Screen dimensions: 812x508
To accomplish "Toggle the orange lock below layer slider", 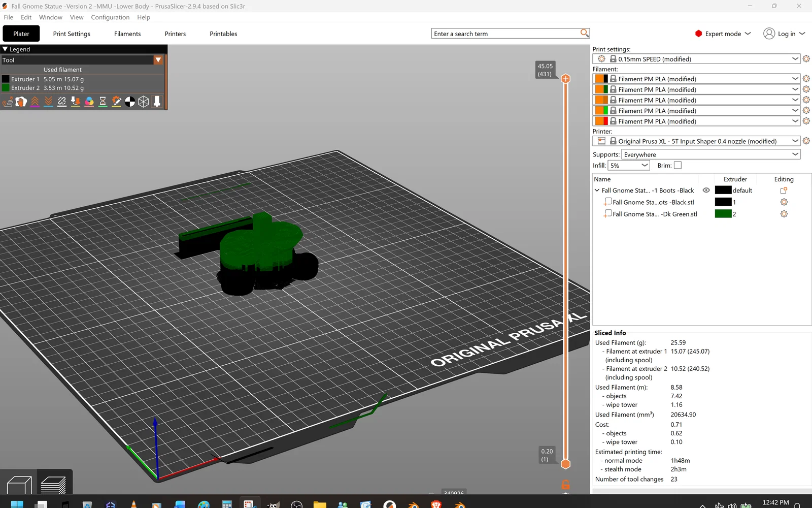I will 565,485.
